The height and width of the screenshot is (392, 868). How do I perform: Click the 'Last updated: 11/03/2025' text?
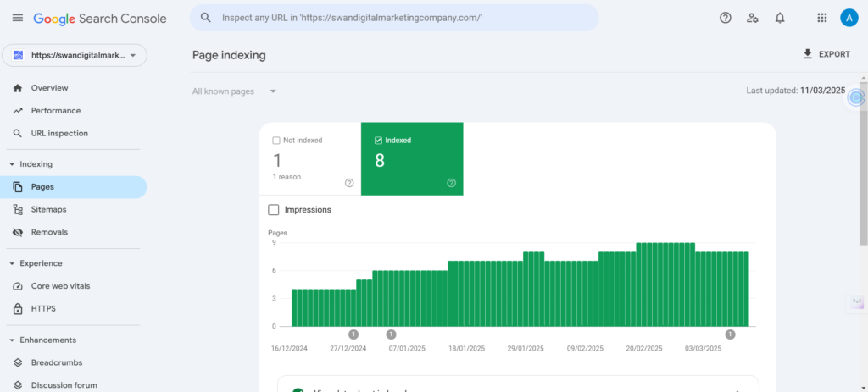(x=795, y=91)
